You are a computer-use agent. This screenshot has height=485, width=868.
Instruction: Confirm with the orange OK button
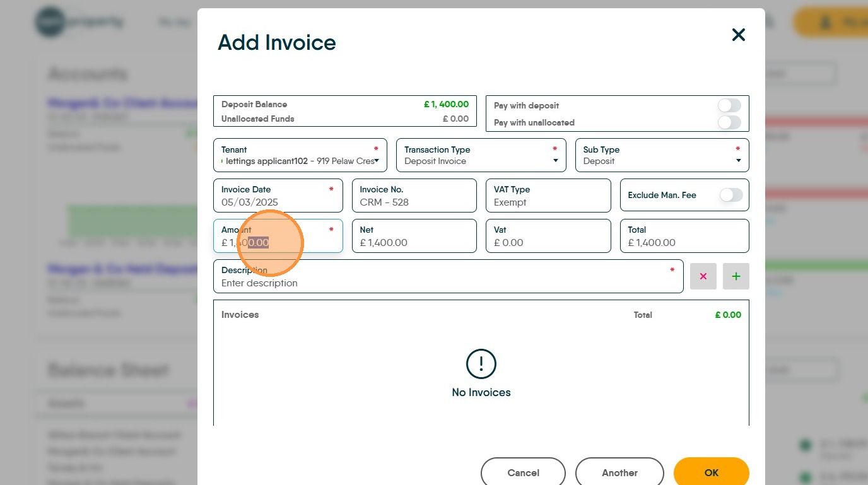(712, 473)
